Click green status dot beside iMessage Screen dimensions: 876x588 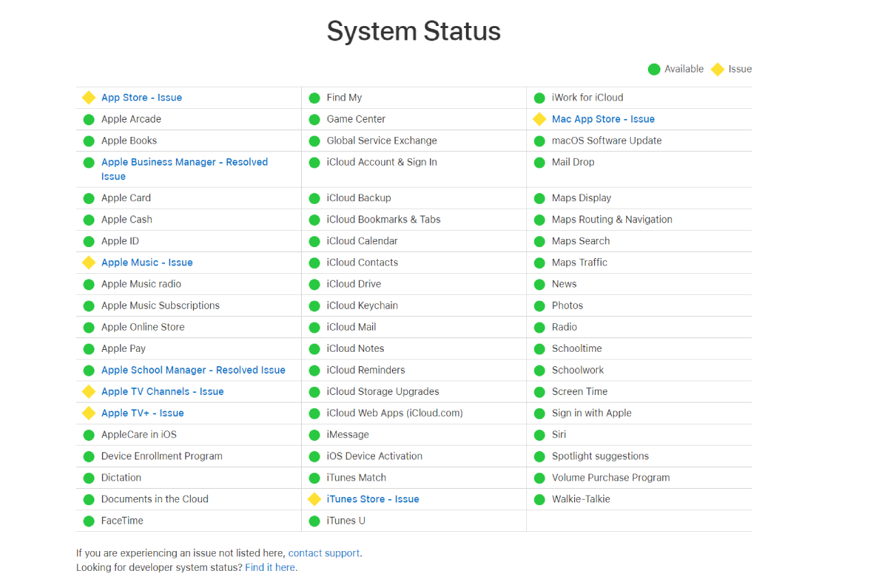[314, 435]
